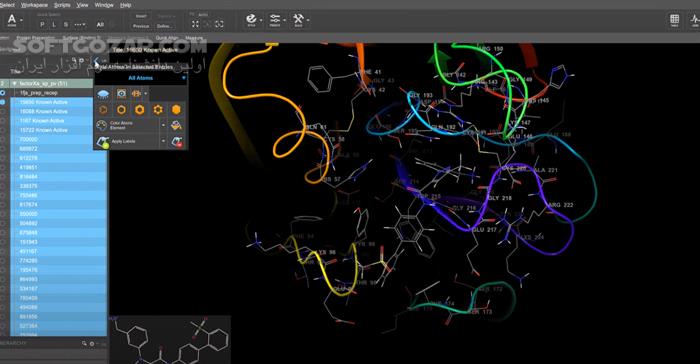The image size is (700, 364).
Task: Open the Workspace menu
Action: tap(34, 5)
